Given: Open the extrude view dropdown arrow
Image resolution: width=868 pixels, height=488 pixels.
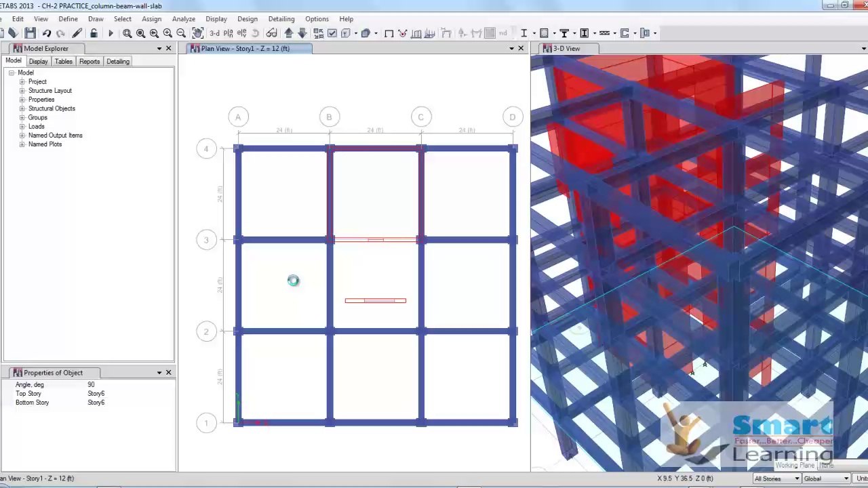Looking at the screenshot, I should 356,33.
